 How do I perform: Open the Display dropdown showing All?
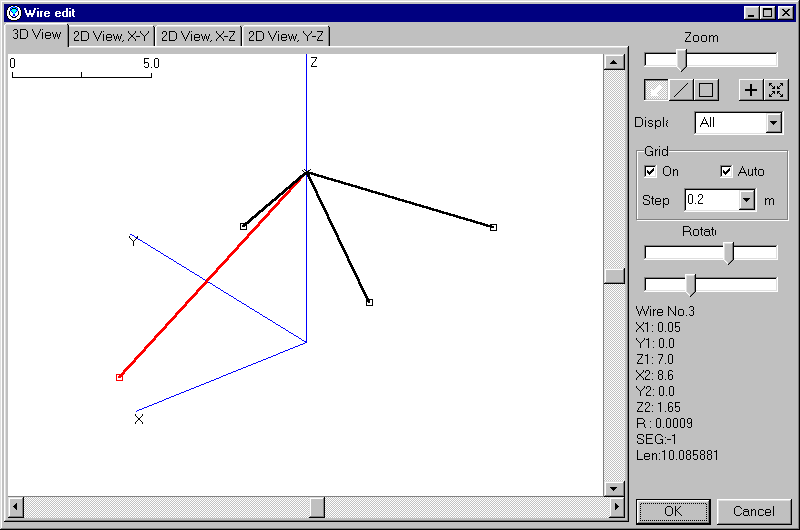(773, 123)
